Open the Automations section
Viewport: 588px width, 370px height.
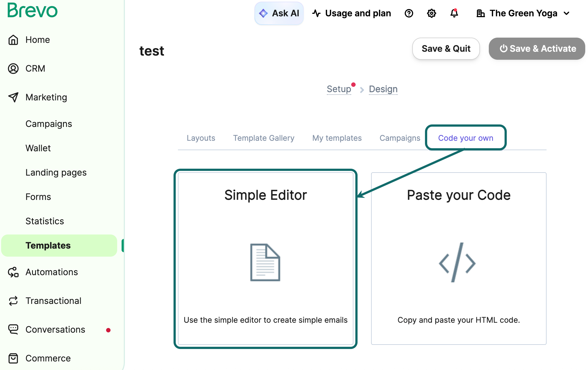coord(51,272)
